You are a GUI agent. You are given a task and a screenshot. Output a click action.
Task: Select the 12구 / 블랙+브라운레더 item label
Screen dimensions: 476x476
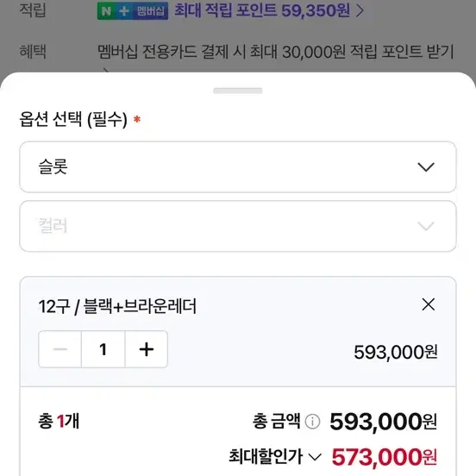[117, 306]
